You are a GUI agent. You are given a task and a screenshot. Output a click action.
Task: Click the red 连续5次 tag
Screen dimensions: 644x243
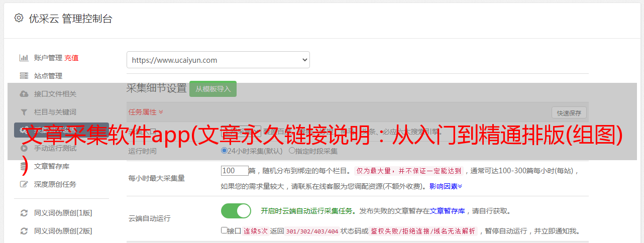click(256, 231)
